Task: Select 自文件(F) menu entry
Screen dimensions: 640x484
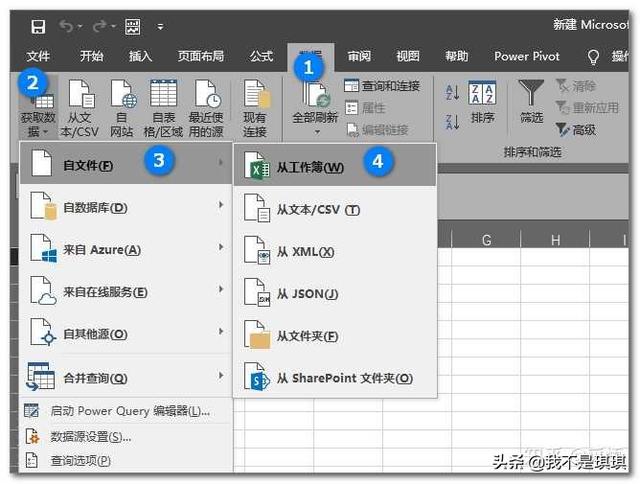Action: (x=126, y=163)
